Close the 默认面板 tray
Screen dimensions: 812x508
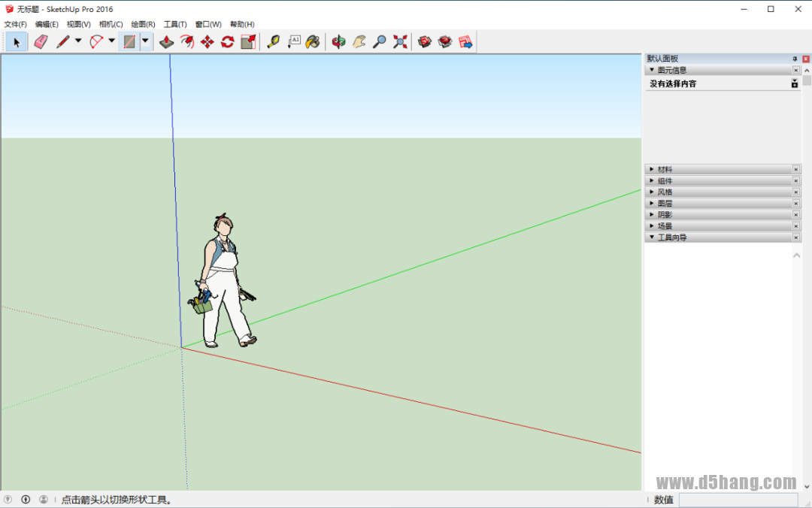[x=806, y=59]
